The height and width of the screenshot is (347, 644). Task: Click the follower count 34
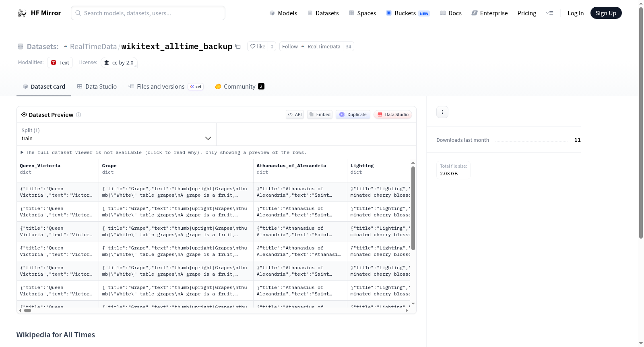pyautogui.click(x=349, y=46)
